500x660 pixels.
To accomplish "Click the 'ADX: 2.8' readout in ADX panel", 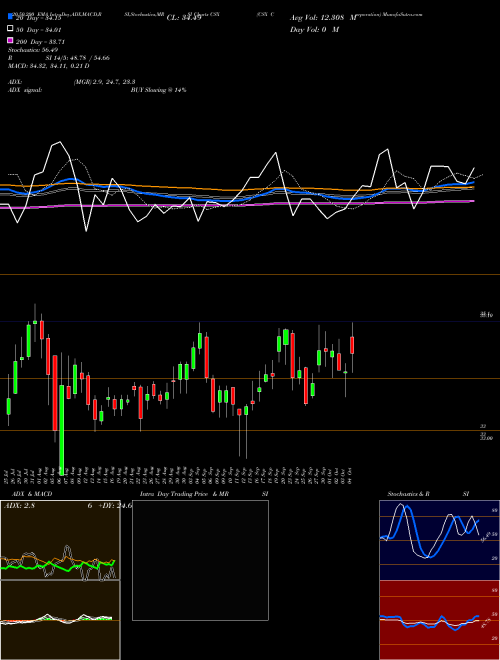I will 19,506.
